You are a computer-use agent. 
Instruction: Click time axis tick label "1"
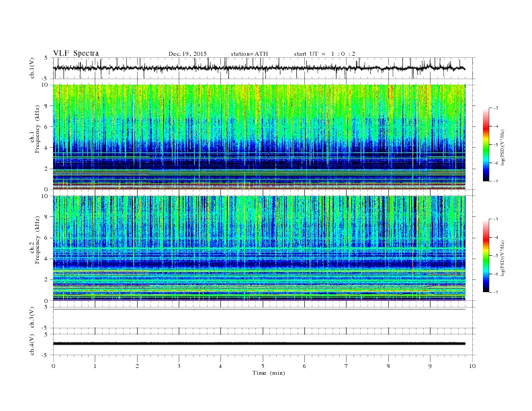pyautogui.click(x=95, y=366)
